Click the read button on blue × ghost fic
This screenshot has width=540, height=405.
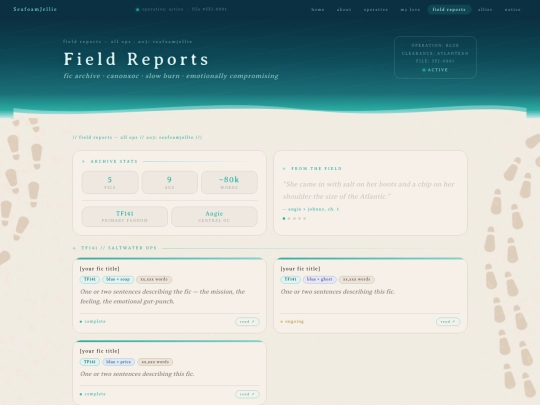tap(448, 322)
